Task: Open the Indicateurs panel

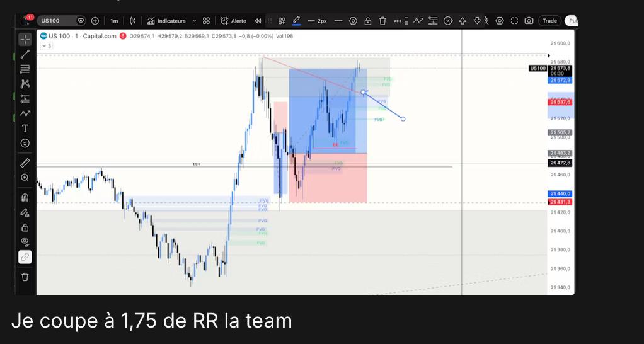Action: point(166,21)
